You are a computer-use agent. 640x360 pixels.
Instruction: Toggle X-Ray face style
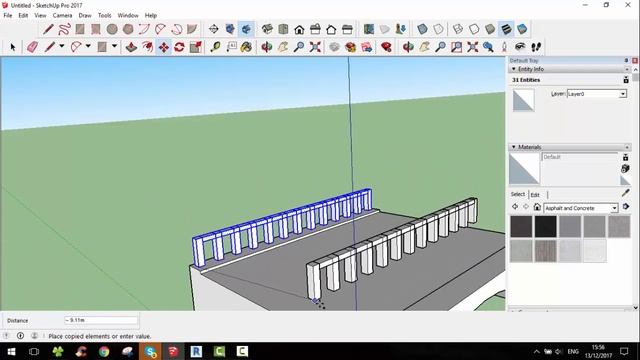pos(422,29)
